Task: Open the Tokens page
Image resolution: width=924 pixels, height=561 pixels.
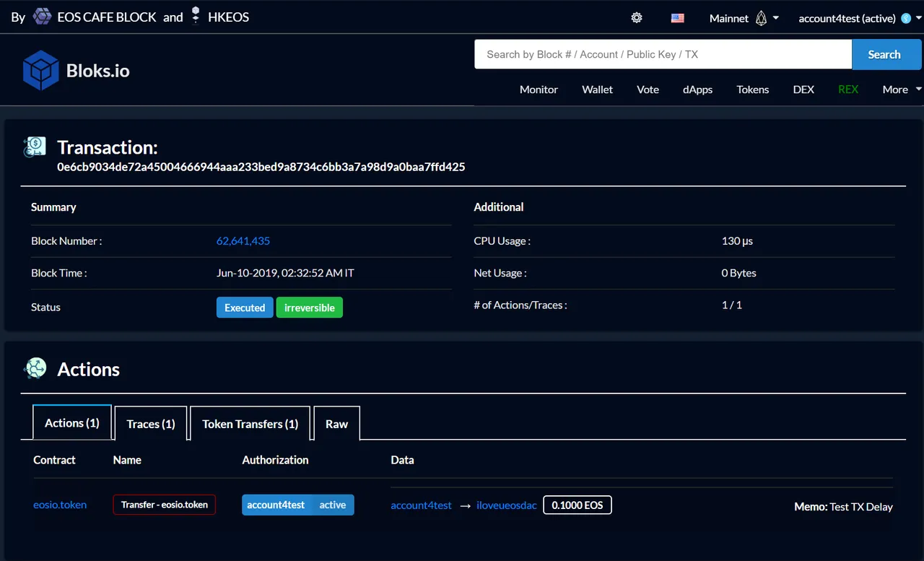Action: (x=752, y=90)
